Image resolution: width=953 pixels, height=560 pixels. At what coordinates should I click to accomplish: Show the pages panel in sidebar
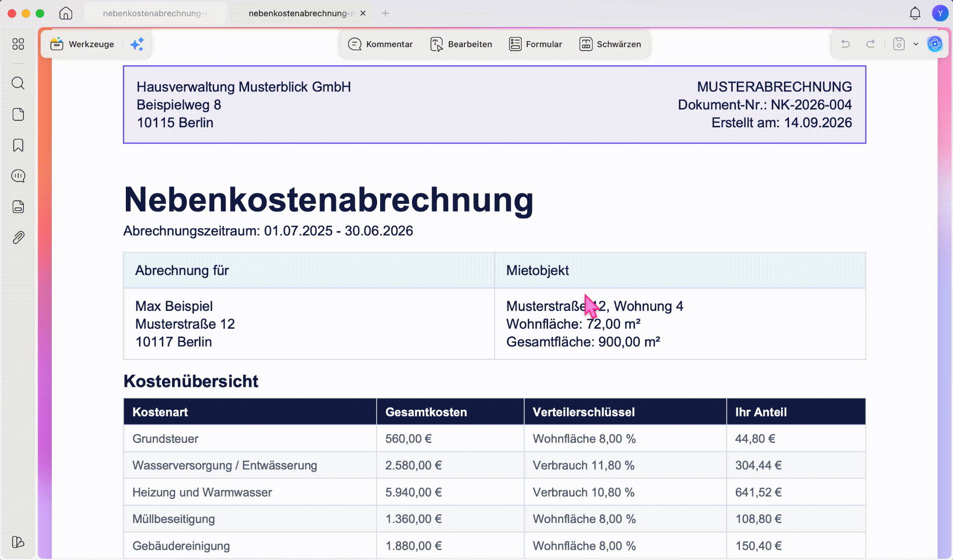[x=18, y=114]
